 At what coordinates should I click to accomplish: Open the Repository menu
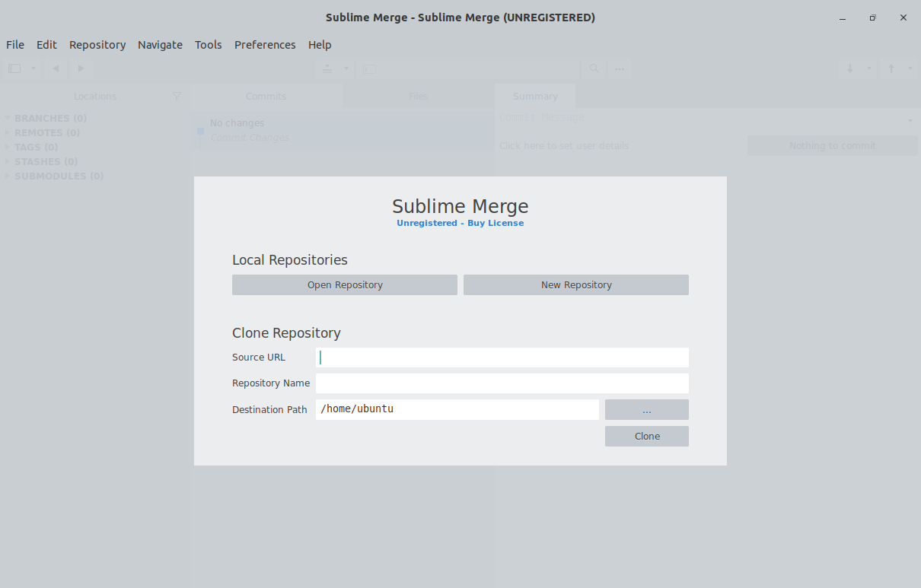click(x=97, y=45)
